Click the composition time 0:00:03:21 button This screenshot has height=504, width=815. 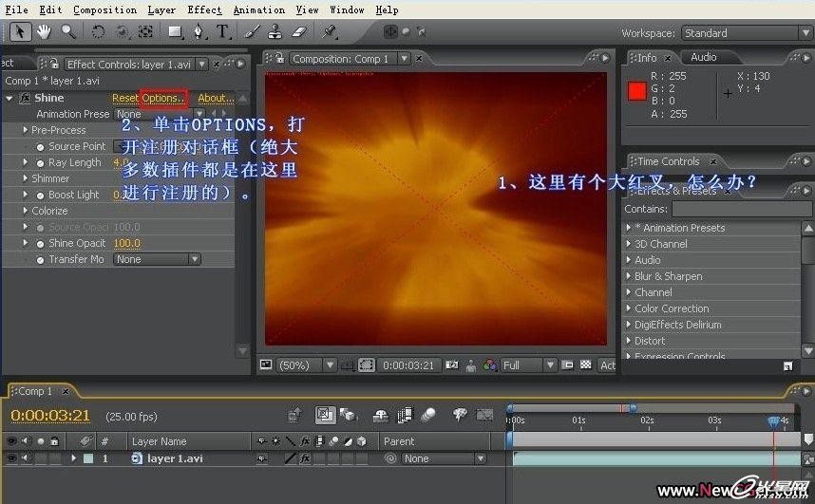[x=408, y=365]
